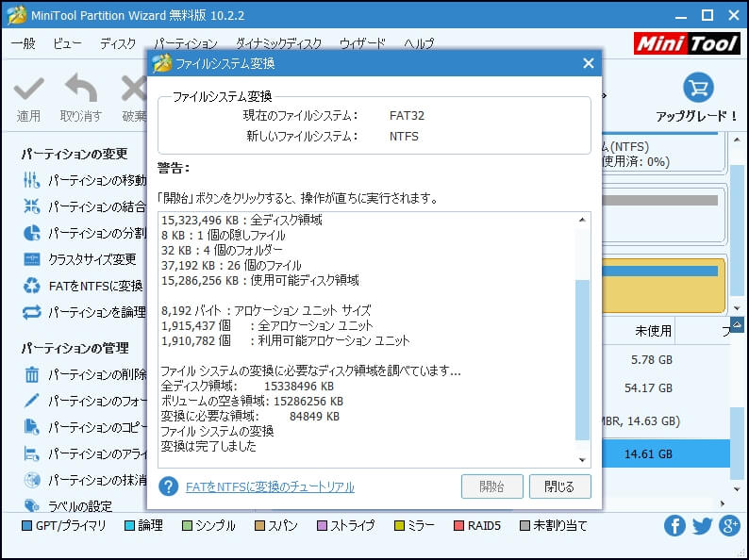Click the 開始 button

492,486
